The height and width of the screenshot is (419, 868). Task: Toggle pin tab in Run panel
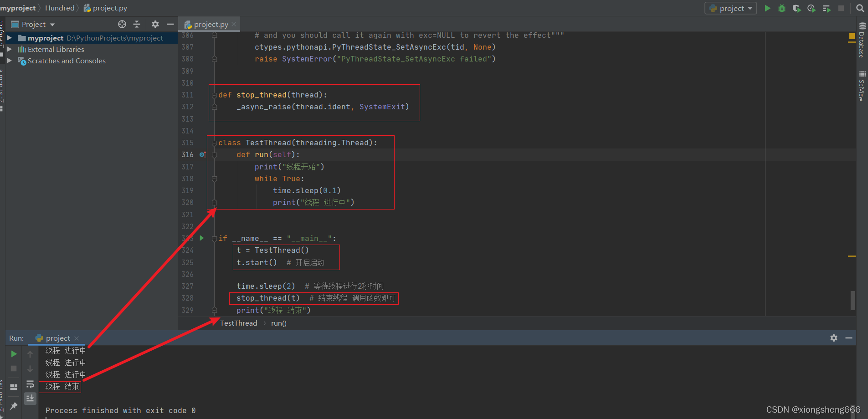pos(14,405)
